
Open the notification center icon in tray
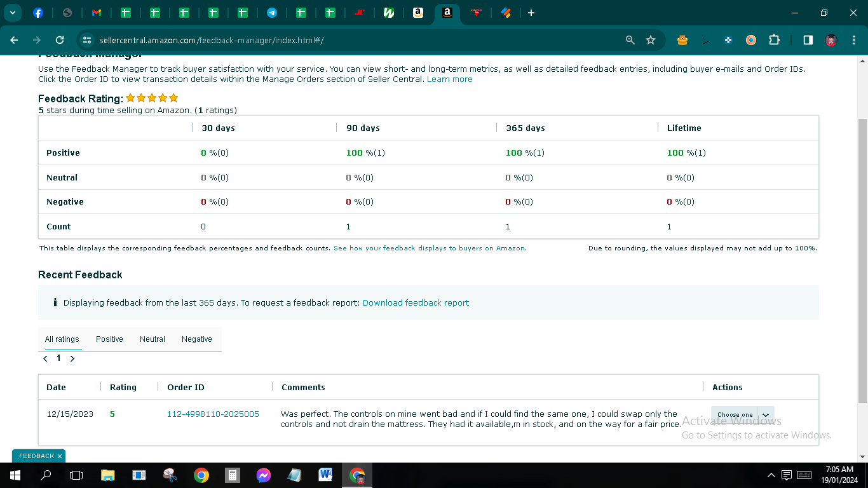(x=786, y=475)
